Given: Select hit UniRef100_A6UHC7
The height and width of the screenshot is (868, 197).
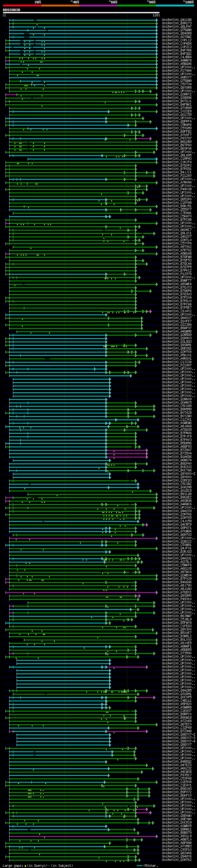Looking at the screenshot, I should tap(177, 230).
